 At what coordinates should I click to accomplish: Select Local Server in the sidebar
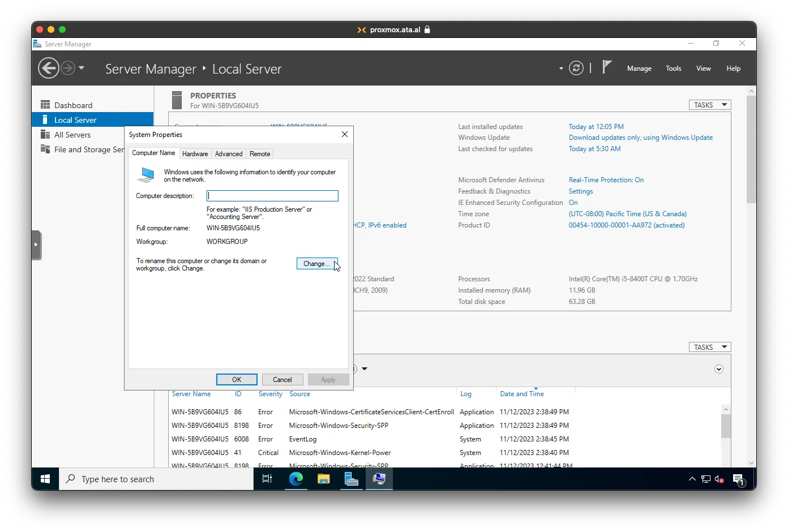pos(93,120)
